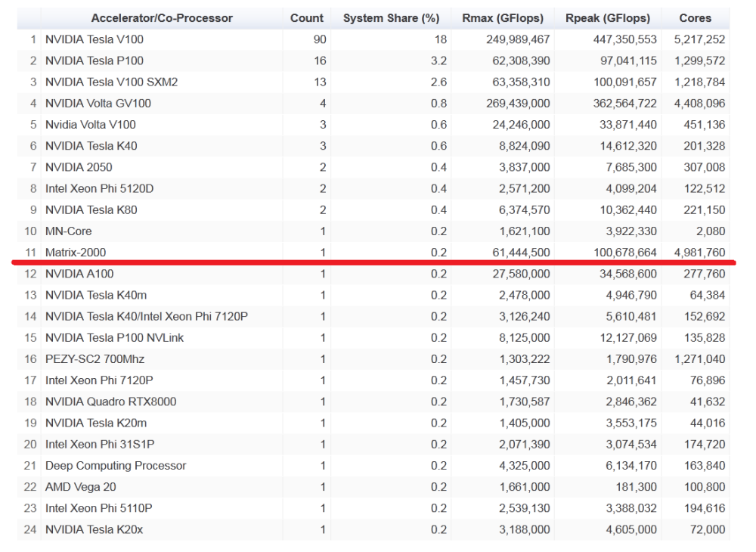Click the Accelerator/Co-Processor column header
The width and height of the screenshot is (756, 552).
[162, 18]
